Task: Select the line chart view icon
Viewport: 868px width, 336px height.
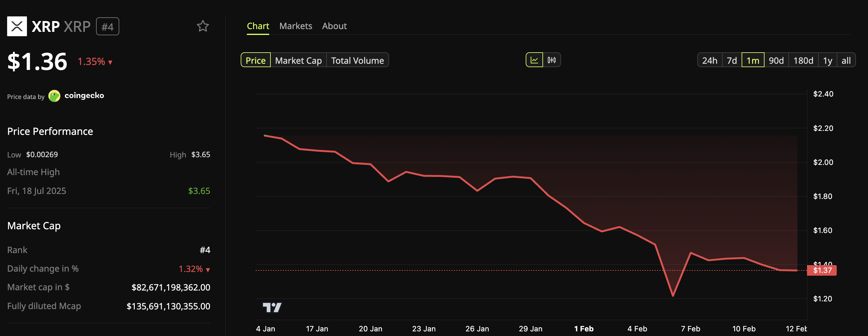Action: [x=535, y=60]
